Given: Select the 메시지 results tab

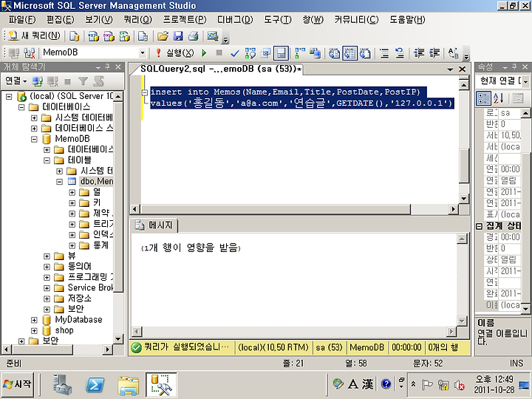Looking at the screenshot, I should pos(154,225).
